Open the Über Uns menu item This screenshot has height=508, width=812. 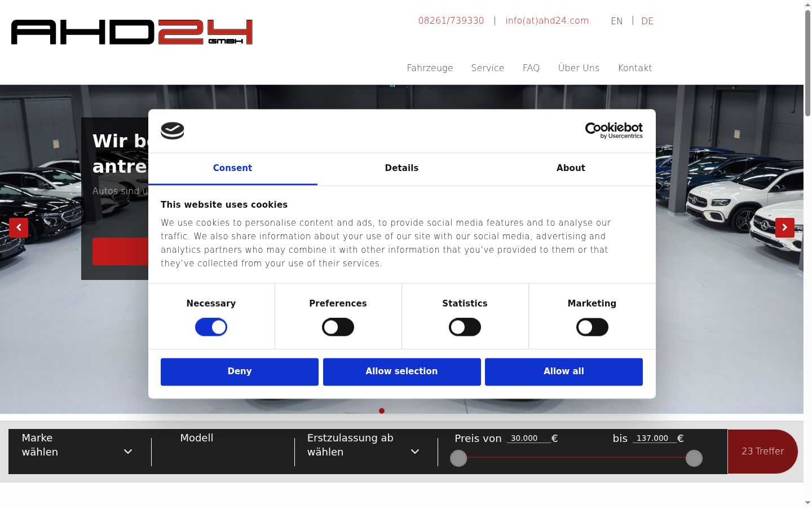(579, 68)
